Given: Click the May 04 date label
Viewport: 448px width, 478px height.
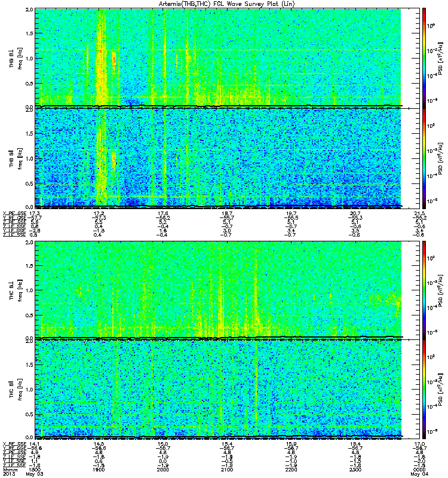Looking at the screenshot, I should [419, 474].
